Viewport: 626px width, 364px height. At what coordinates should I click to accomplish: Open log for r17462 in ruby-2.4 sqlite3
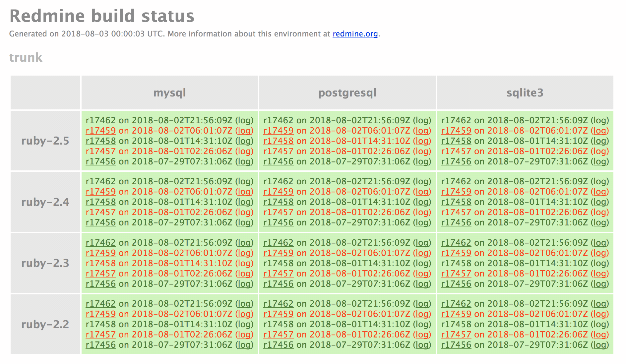tap(600, 181)
